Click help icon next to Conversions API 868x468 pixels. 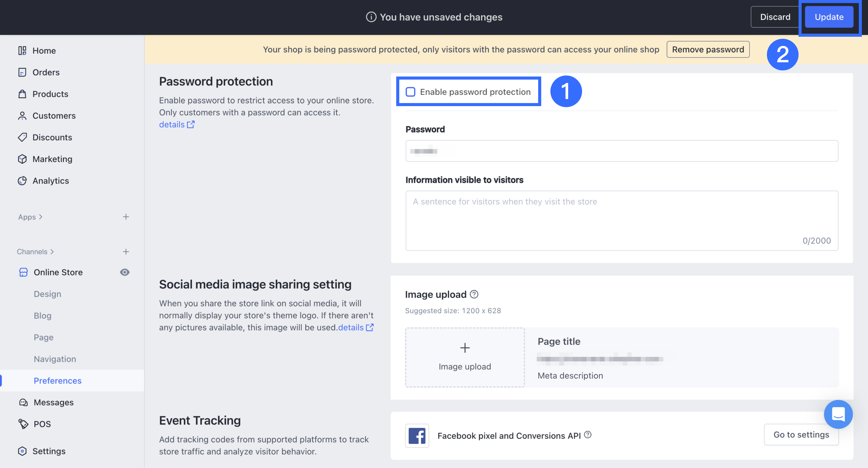[x=588, y=435]
